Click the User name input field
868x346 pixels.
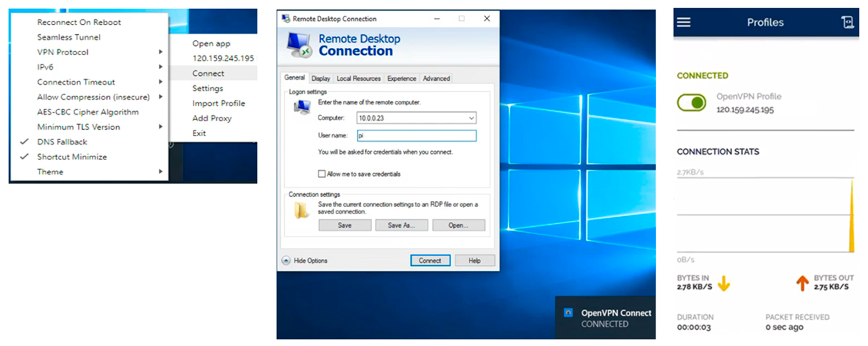point(416,136)
